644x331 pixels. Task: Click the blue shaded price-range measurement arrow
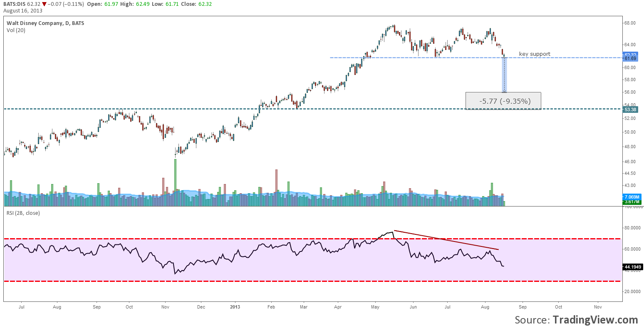click(x=504, y=75)
